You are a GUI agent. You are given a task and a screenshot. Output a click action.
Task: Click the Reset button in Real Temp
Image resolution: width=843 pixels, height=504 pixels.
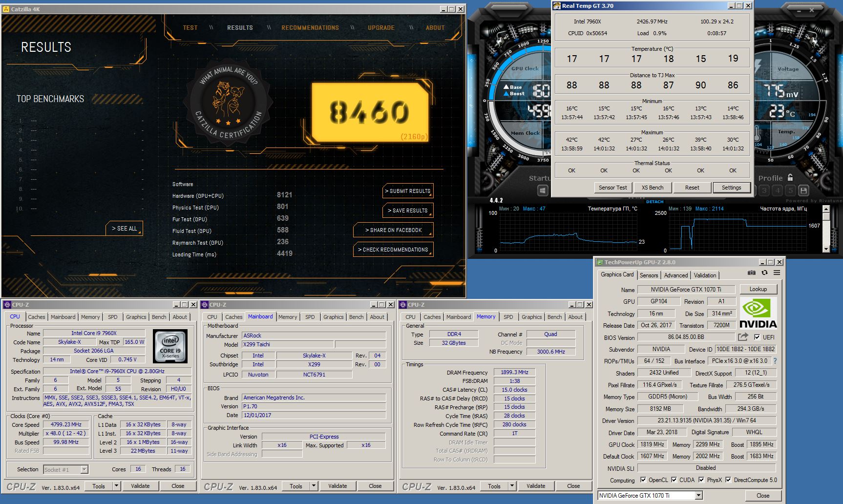coord(692,188)
